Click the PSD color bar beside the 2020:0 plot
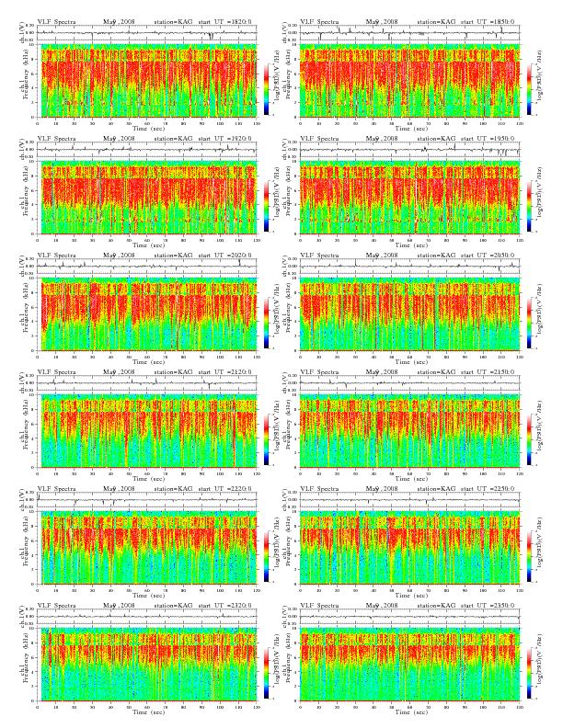The width and height of the screenshot is (563, 728). tap(266, 323)
